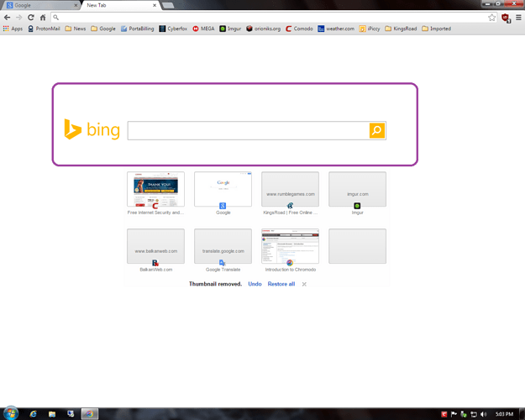Expand the News bookmark folder
525x420 pixels.
coord(76,29)
